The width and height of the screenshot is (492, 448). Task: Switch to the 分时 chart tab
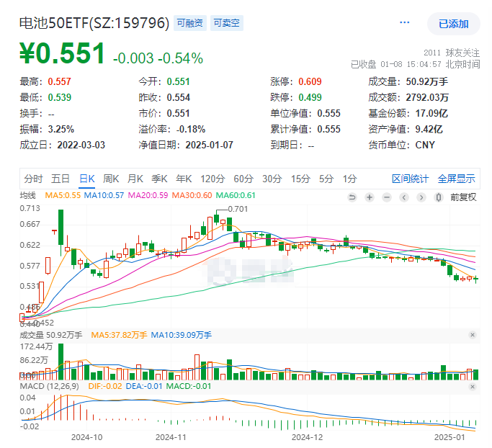click(33, 179)
